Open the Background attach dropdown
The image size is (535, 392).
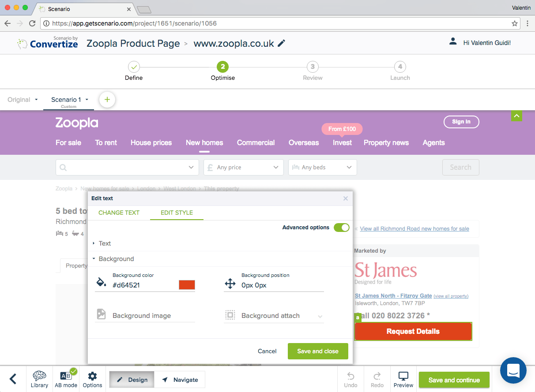320,316
